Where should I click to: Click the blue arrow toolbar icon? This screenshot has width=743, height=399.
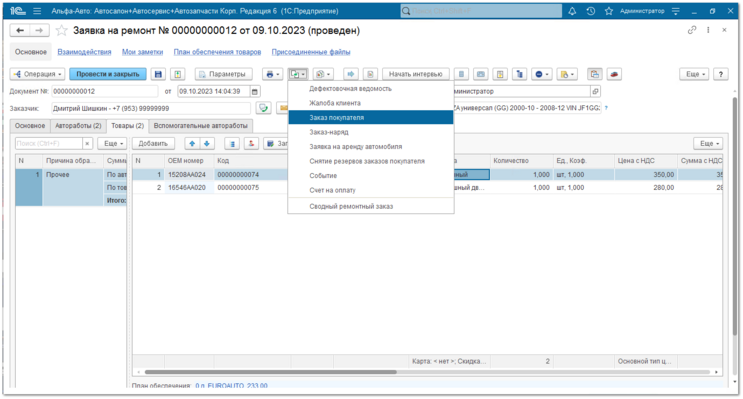coord(351,74)
